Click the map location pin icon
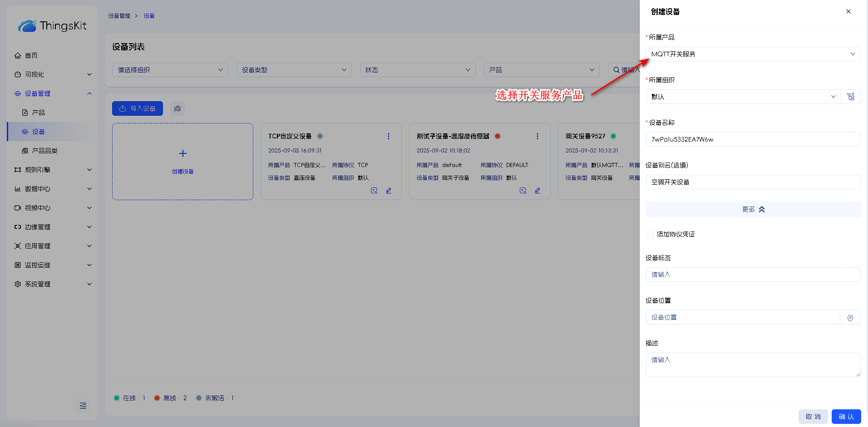 (850, 318)
